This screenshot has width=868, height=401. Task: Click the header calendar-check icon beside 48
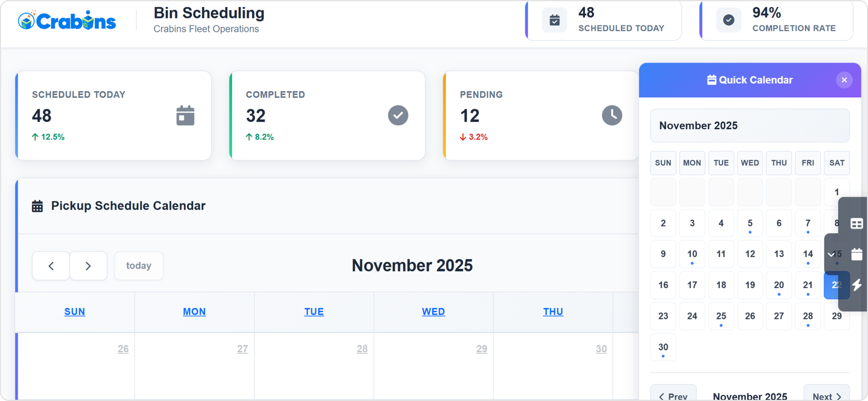[x=554, y=21]
